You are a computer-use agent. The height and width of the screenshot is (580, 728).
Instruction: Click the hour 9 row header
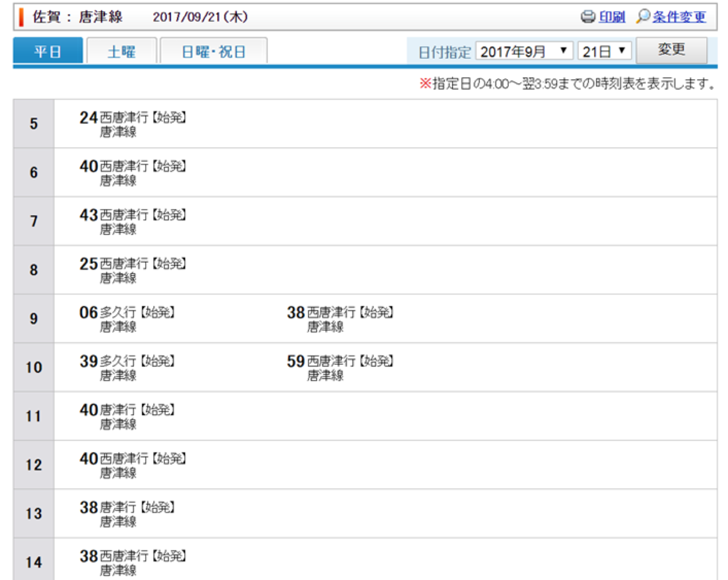(x=34, y=319)
